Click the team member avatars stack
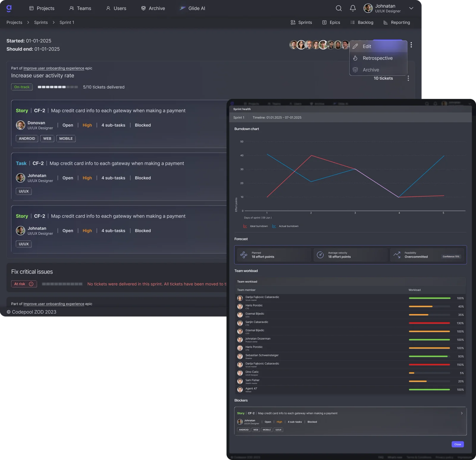The width and height of the screenshot is (476, 460). point(320,45)
